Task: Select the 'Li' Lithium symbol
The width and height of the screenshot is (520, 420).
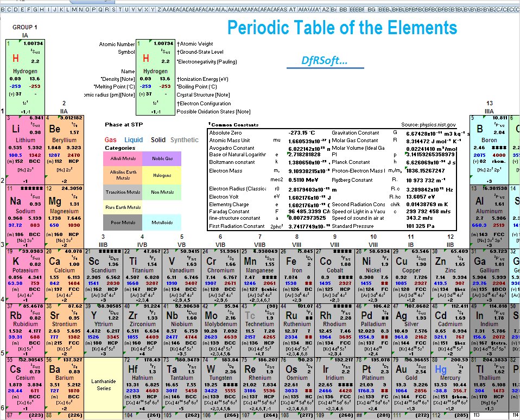Action: 16,129
